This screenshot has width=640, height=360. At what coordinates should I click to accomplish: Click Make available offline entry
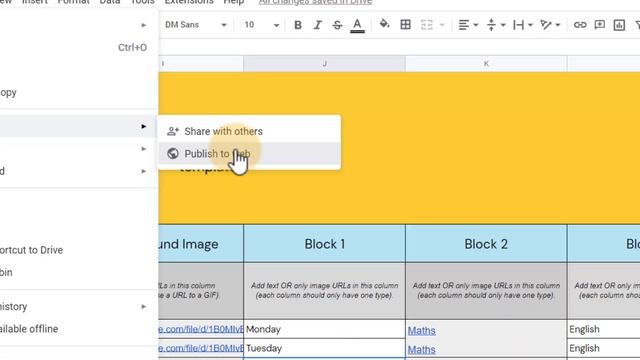coord(78,329)
